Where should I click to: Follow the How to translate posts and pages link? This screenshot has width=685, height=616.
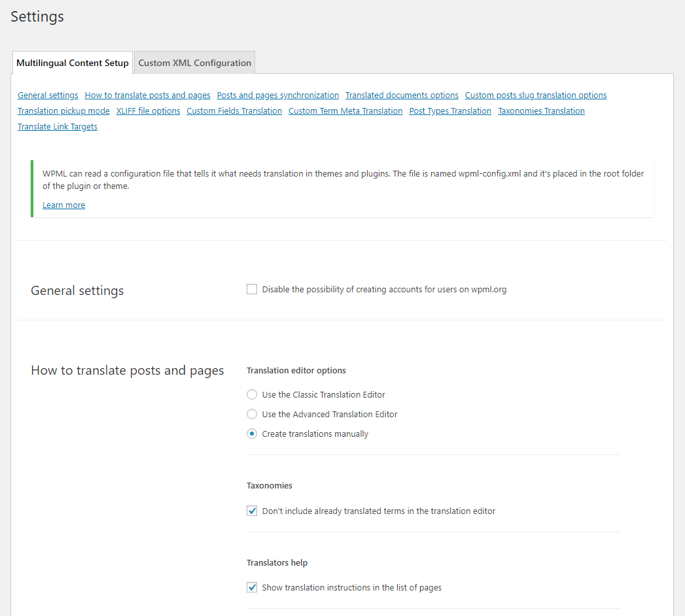click(x=148, y=95)
